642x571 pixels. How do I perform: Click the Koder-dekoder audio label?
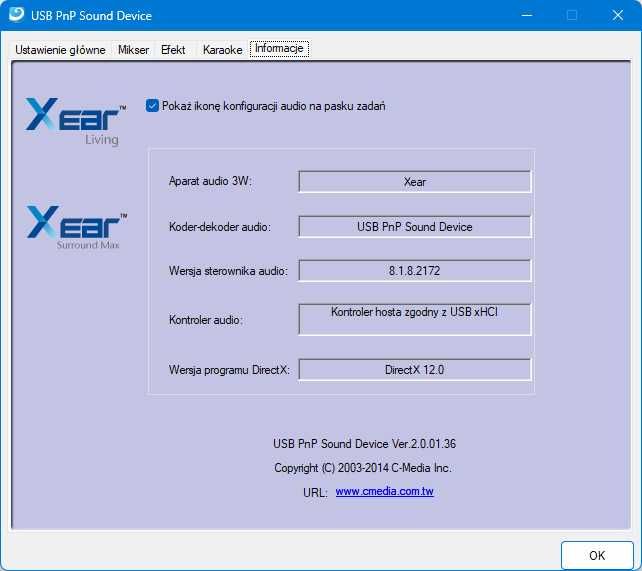220,227
